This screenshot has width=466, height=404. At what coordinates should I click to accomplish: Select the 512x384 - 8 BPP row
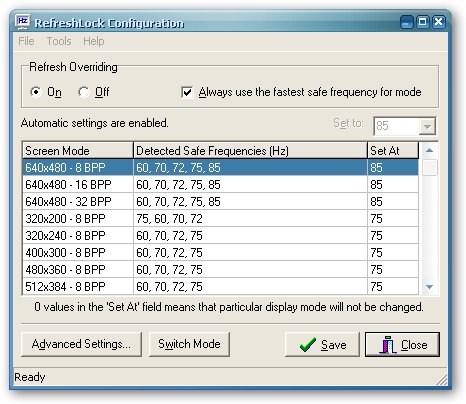click(220, 286)
